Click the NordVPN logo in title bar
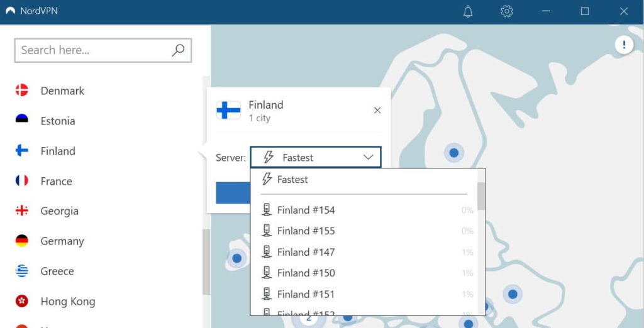Screen dimensions: 644x328 10,11
